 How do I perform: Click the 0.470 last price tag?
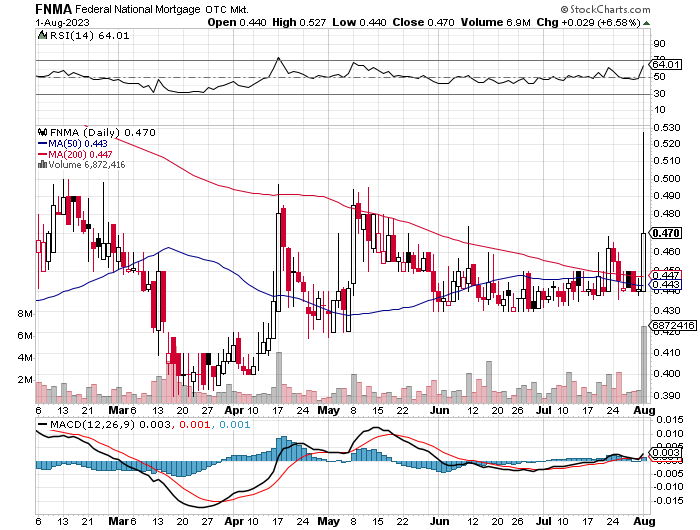coord(666,233)
